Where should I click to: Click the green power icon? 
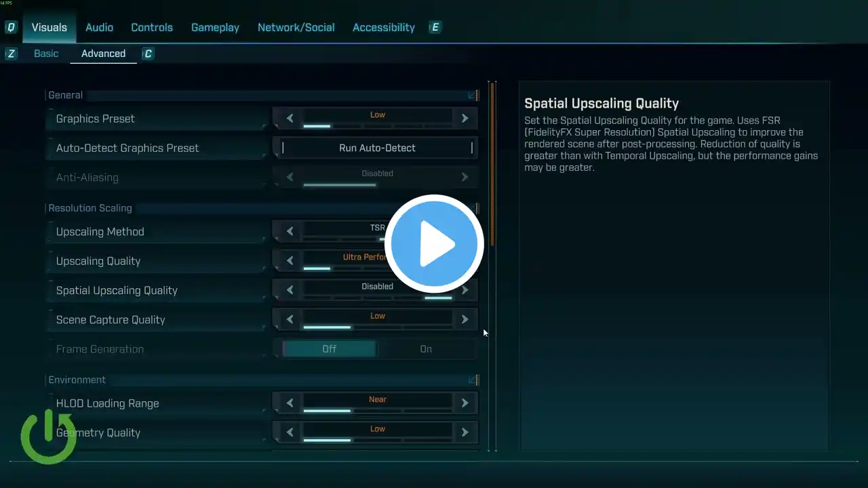[x=48, y=436]
